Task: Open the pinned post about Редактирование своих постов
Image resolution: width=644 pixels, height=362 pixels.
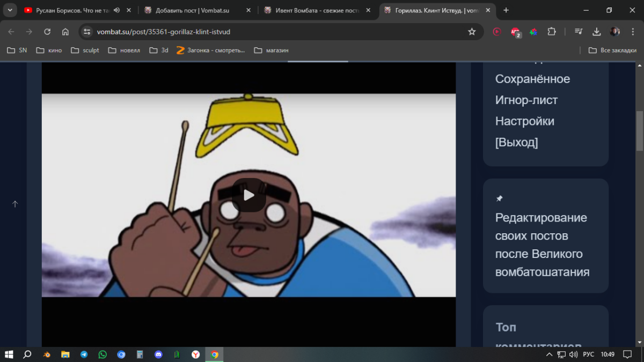Action: tap(542, 245)
